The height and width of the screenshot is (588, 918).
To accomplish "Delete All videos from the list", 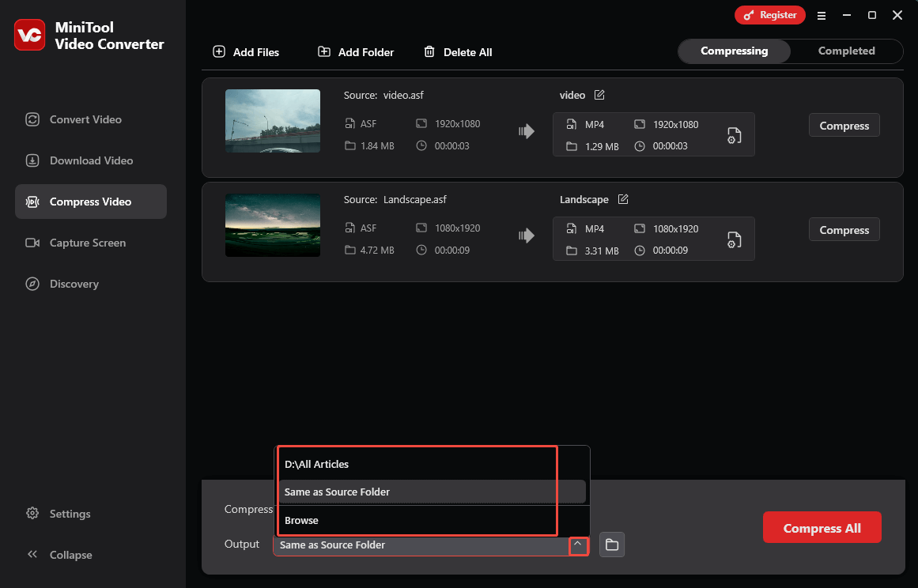I will [x=459, y=52].
